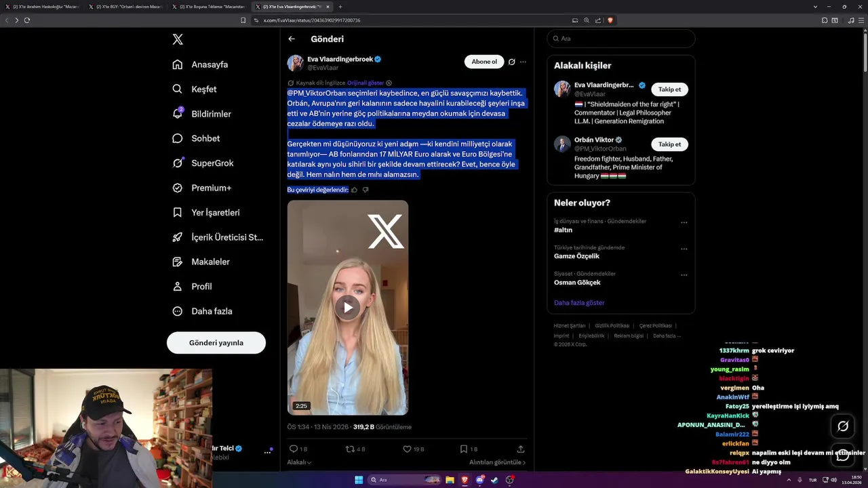
Task: Open options for Osman Gökçek trend
Action: [x=684, y=275]
